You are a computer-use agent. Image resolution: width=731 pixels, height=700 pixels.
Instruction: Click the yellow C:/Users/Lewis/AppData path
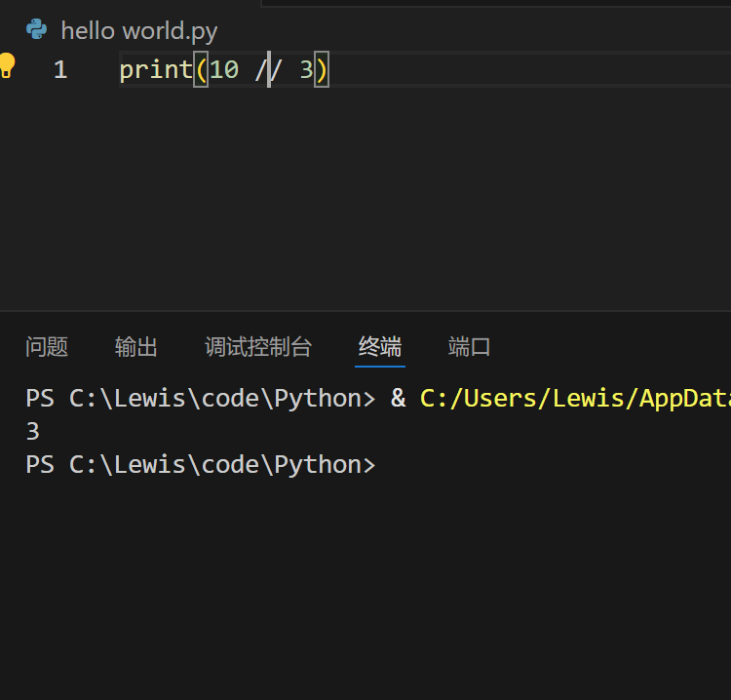pyautogui.click(x=575, y=399)
